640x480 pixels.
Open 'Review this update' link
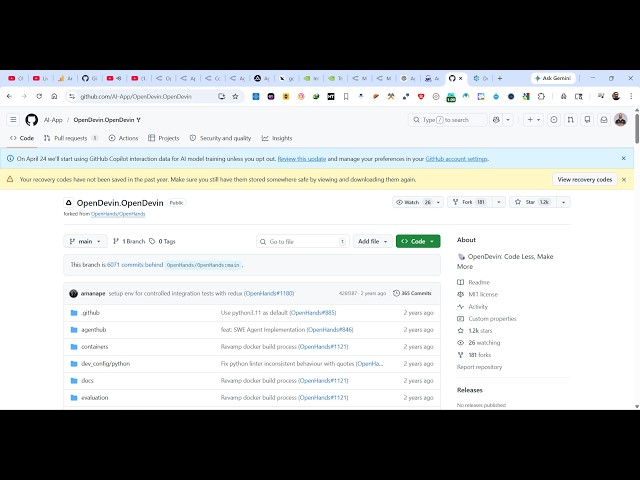tap(302, 159)
